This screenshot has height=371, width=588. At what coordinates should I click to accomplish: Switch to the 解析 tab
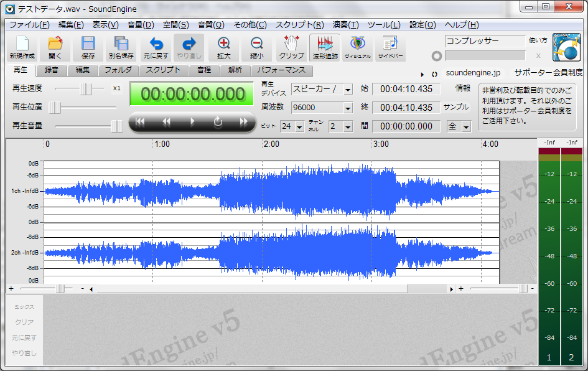click(x=235, y=70)
